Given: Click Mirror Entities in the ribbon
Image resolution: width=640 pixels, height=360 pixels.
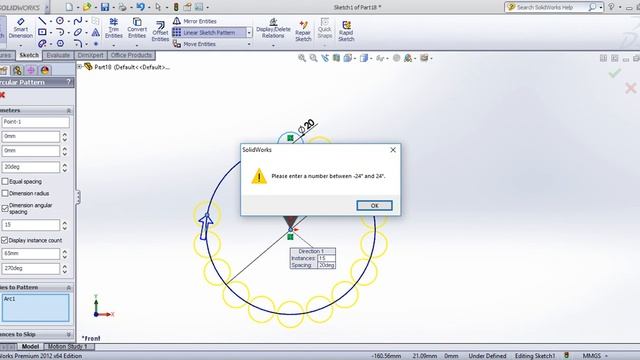Looking at the screenshot, I should click(195, 21).
